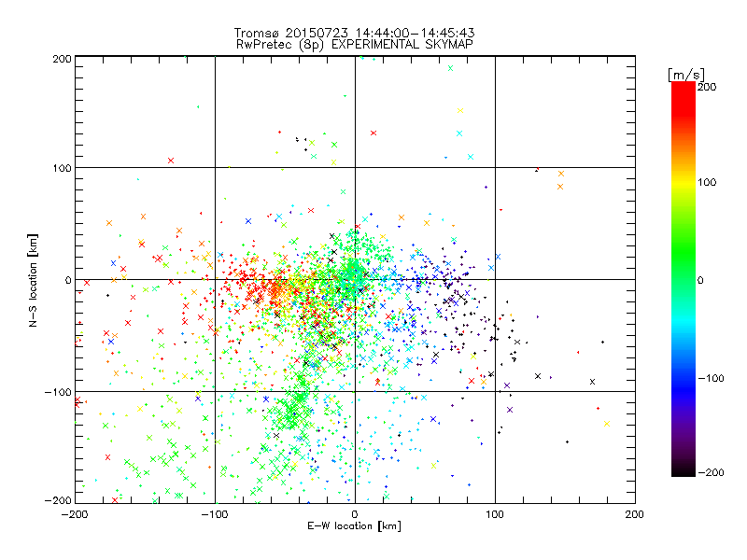Select the subtitle 'RwPretec (8p) EXPERIMENTAL SKYMAP'
Image resolution: width=747 pixels, height=560 pixels.
355,45
